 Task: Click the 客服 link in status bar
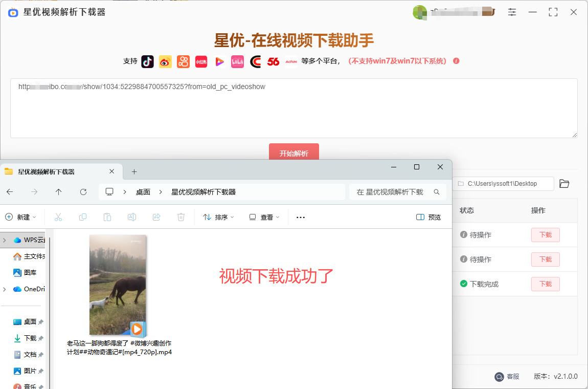513,377
